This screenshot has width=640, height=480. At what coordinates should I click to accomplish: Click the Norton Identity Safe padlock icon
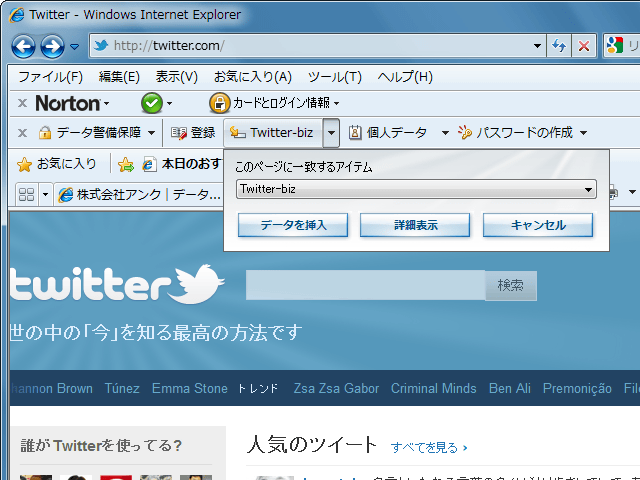pos(220,103)
